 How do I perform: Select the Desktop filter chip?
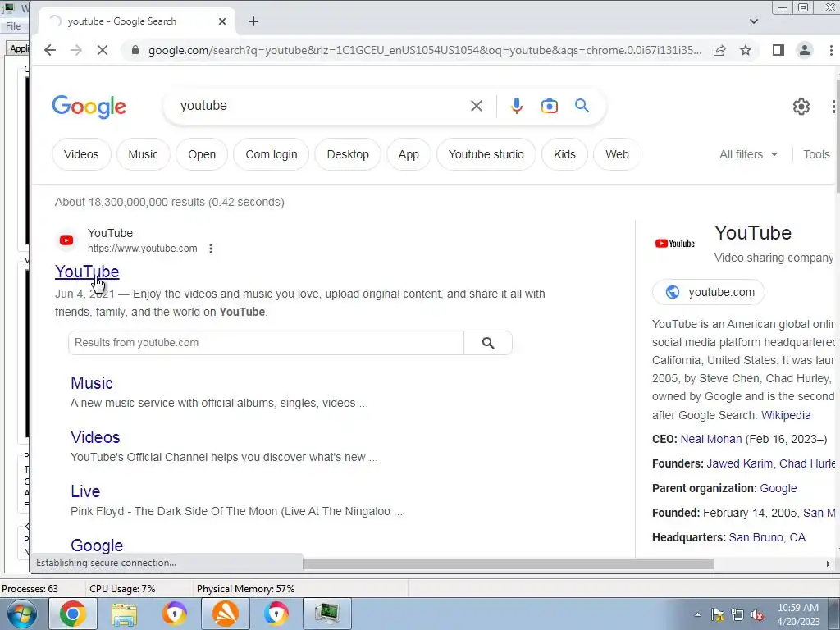click(348, 154)
